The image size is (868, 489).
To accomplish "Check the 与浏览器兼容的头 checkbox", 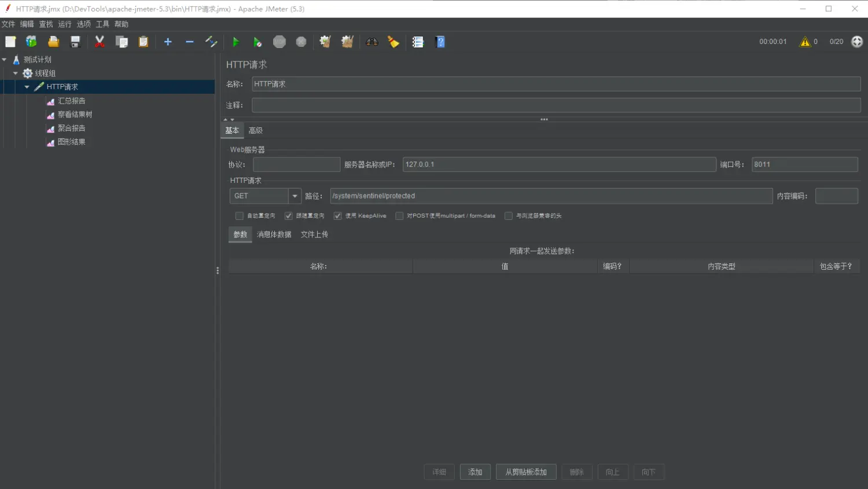I will click(509, 216).
